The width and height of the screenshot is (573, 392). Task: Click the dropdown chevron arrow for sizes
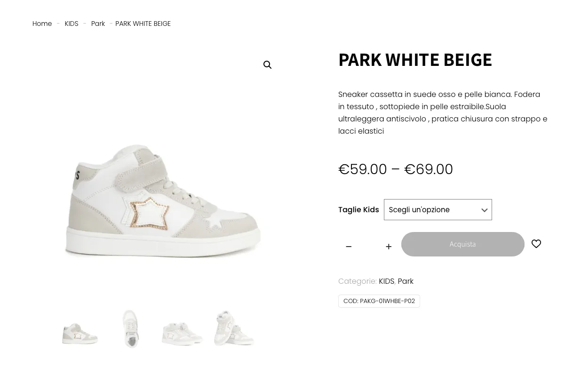(484, 210)
